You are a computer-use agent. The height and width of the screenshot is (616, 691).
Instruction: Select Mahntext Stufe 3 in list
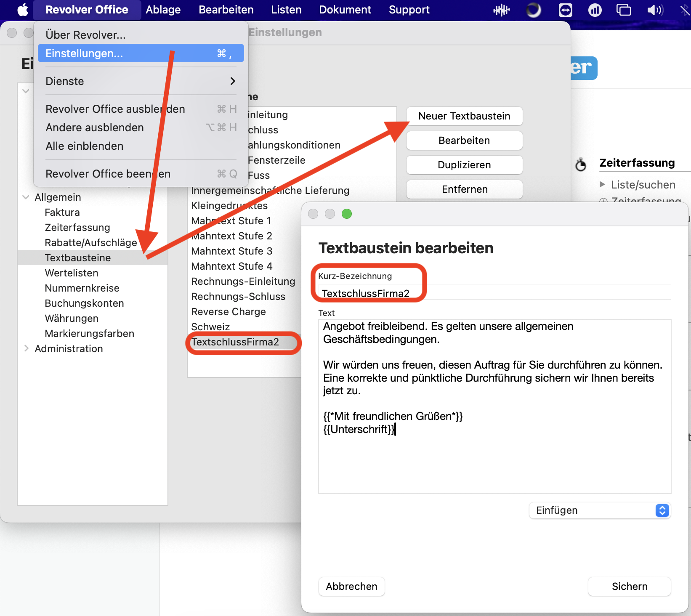pos(231,251)
